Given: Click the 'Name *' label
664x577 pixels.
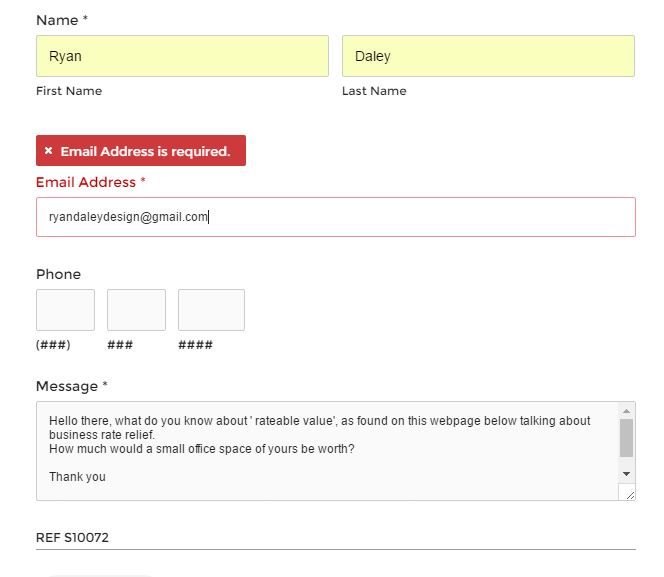Looking at the screenshot, I should point(62,20).
